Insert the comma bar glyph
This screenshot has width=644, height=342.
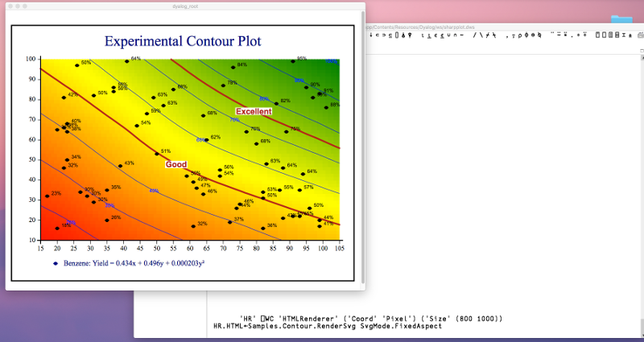pos(514,35)
